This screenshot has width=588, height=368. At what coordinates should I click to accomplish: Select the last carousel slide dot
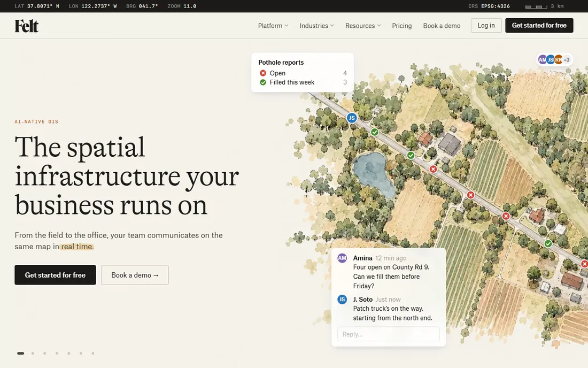[92, 353]
